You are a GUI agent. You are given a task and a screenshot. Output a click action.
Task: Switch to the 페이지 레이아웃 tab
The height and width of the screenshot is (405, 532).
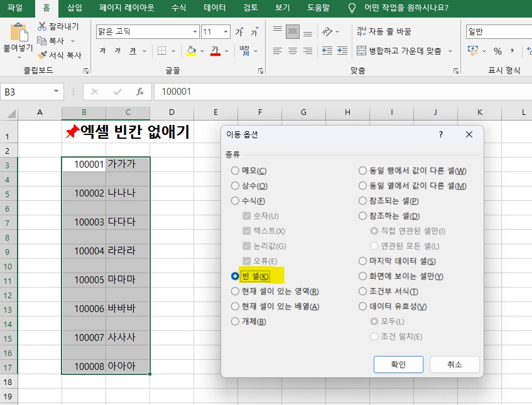126,8
